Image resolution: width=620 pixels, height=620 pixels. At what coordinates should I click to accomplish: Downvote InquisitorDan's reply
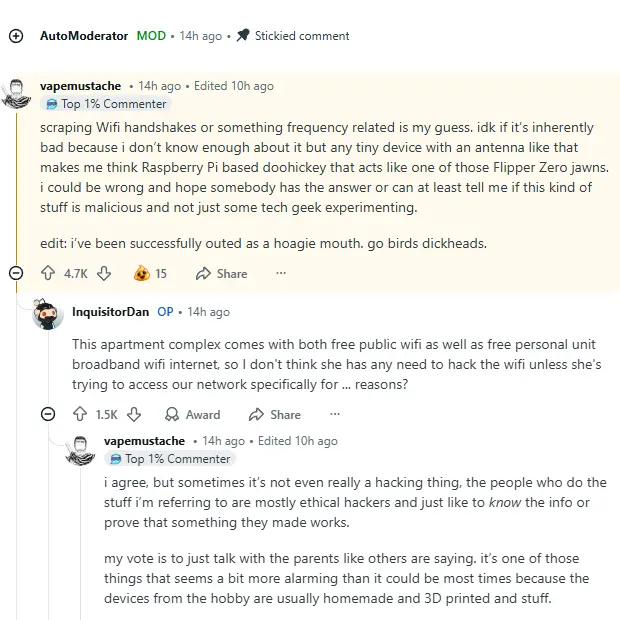click(134, 414)
